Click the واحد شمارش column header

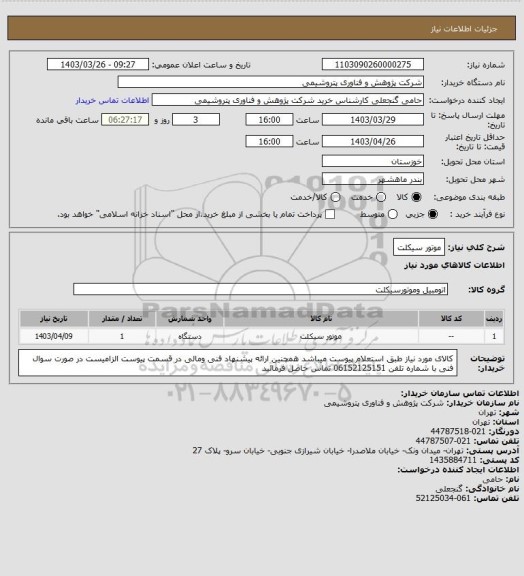(x=190, y=318)
